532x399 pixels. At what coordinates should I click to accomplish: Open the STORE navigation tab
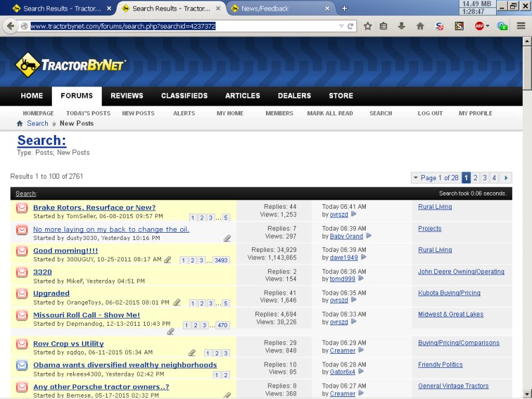point(341,96)
